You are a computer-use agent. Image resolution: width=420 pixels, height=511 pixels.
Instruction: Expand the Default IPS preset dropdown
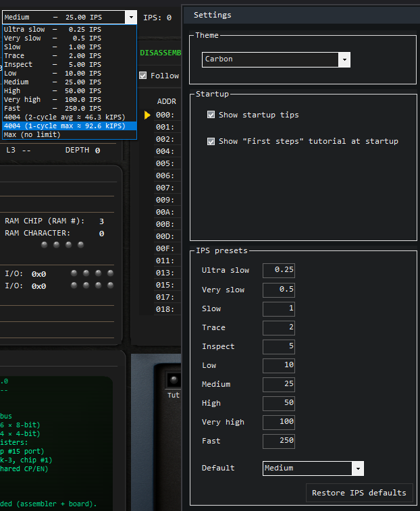tap(313, 468)
